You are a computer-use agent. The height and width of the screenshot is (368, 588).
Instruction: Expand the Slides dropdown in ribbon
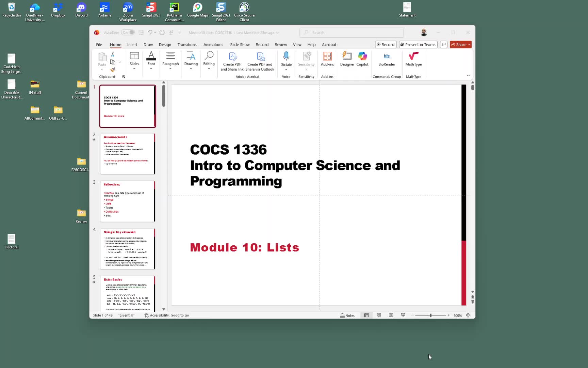134,61
